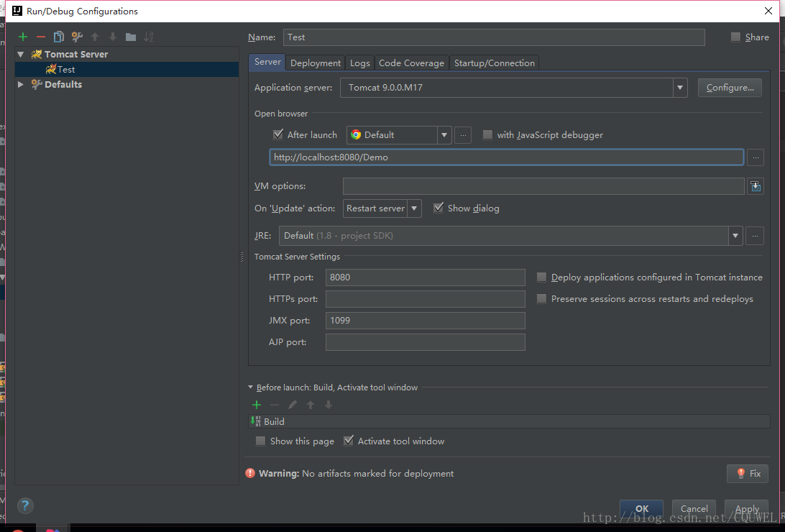Click the JMX port field
This screenshot has height=532, width=785.
[x=425, y=321]
